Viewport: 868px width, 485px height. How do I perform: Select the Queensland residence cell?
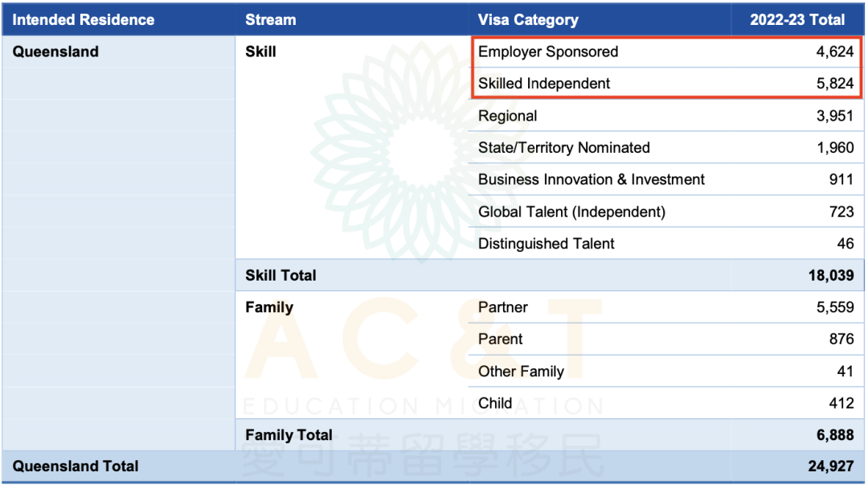click(55, 51)
